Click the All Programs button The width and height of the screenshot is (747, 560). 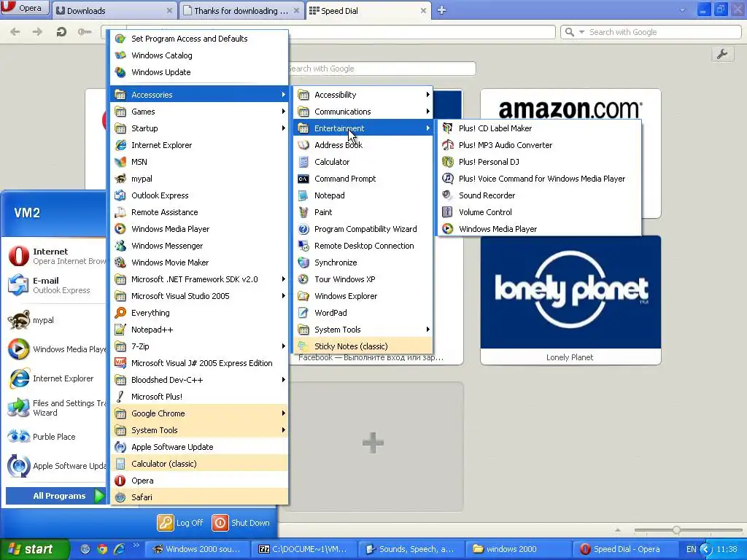tap(56, 496)
